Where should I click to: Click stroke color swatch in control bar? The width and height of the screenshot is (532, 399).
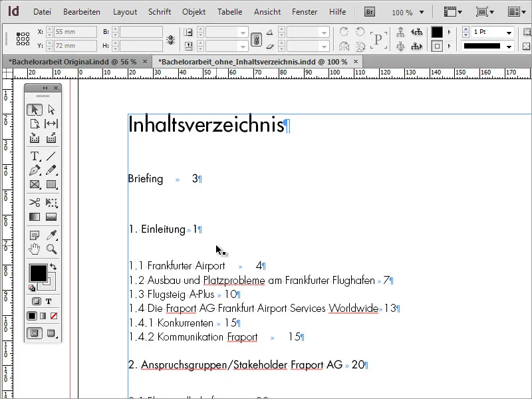(x=437, y=46)
